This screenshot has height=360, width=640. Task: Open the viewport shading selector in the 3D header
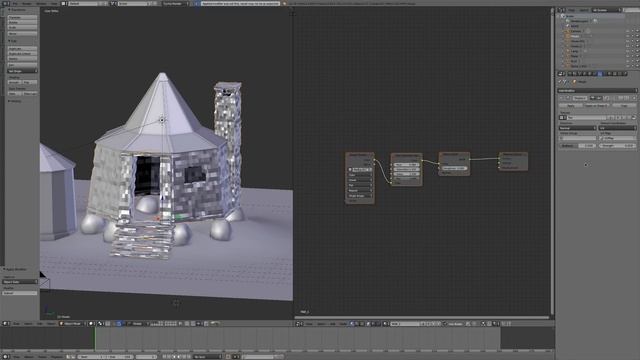point(92,323)
